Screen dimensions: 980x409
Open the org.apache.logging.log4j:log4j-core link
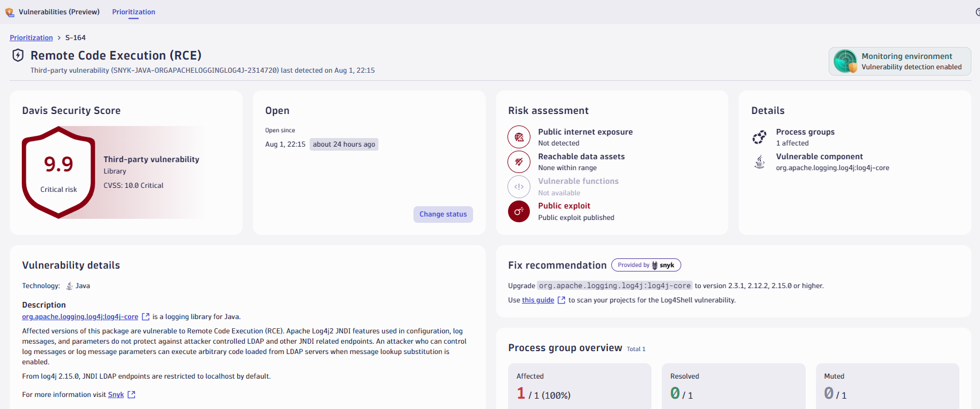point(80,317)
